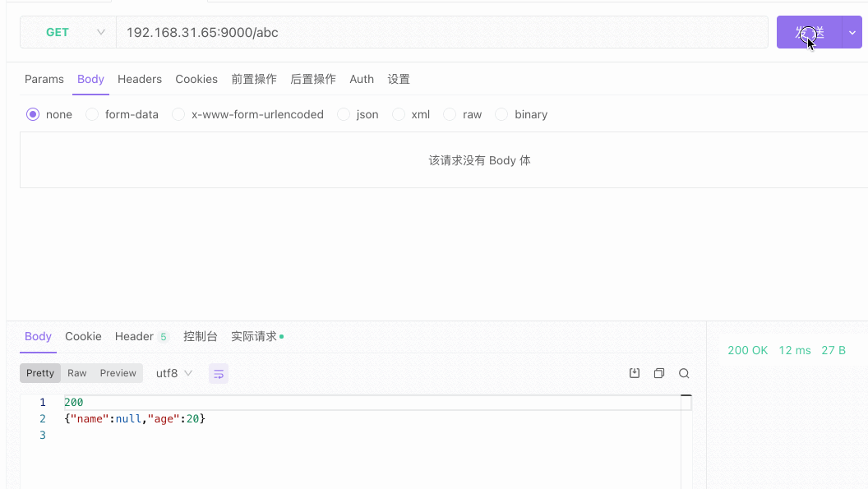Switch to the response Cookie tab
This screenshot has height=489, width=868.
pos(83,337)
